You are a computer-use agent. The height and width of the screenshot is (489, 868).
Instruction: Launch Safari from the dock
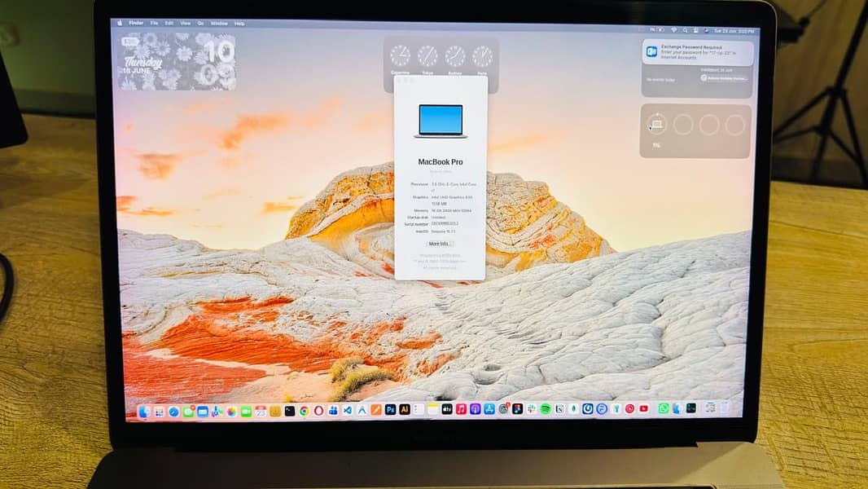tap(173, 412)
